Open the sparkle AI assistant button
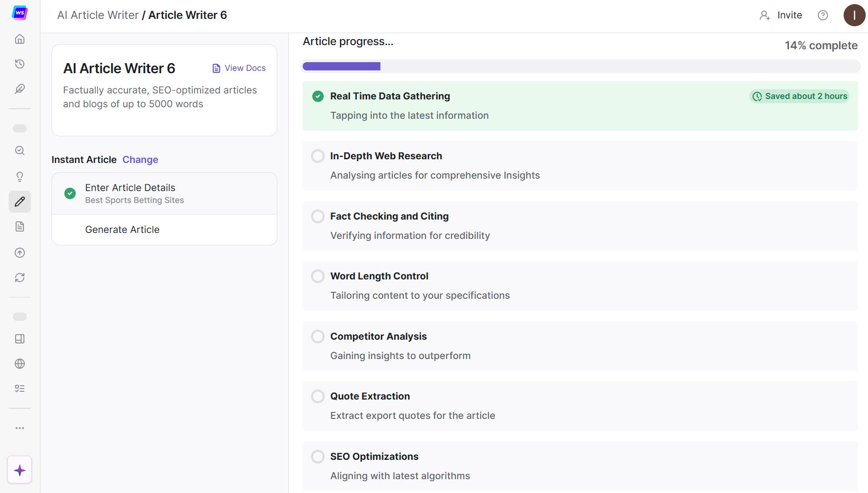868x493 pixels. pos(20,470)
